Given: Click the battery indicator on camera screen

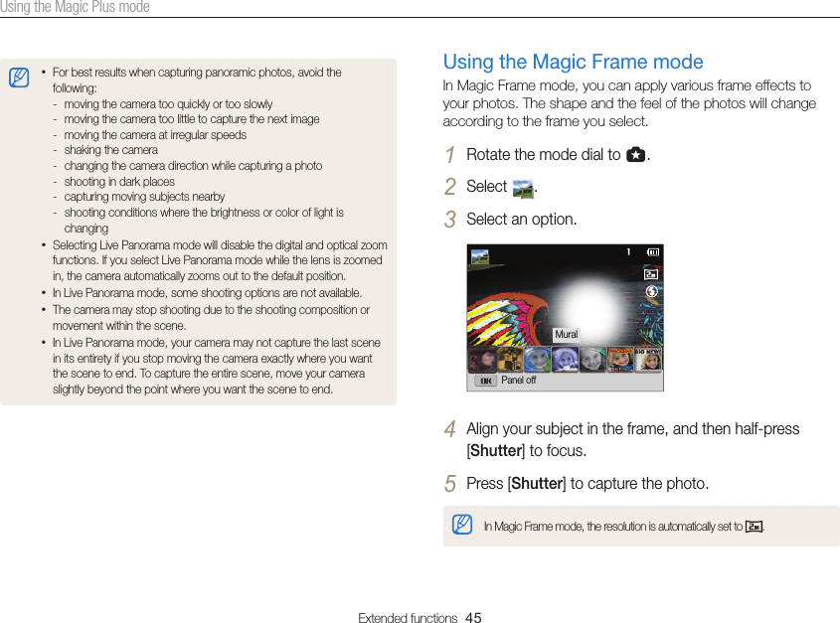Looking at the screenshot, I should tap(652, 251).
